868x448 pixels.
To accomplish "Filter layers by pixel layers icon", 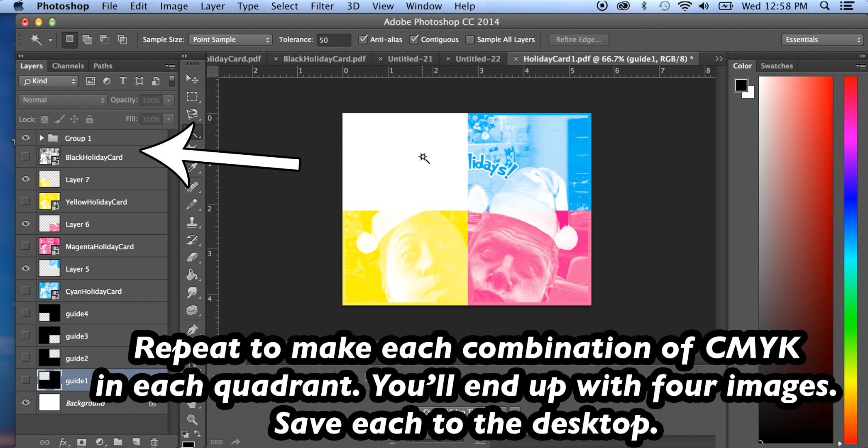I will pyautogui.click(x=90, y=81).
